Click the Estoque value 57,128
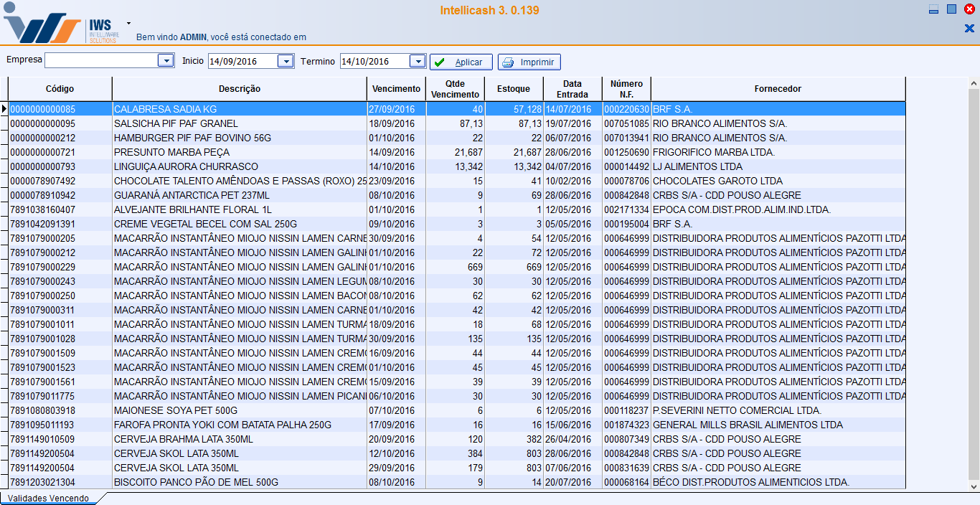The width and height of the screenshot is (980, 505). [514, 109]
